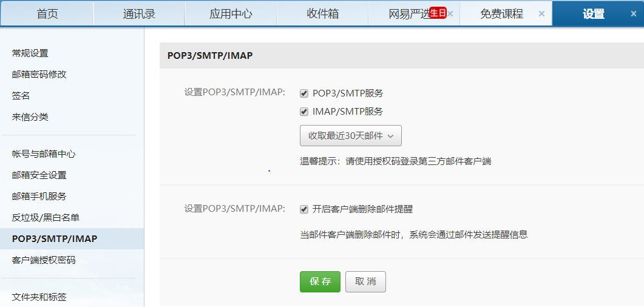The height and width of the screenshot is (307, 644).
Task: Open 签名 settings in the sidebar
Action: click(x=21, y=96)
